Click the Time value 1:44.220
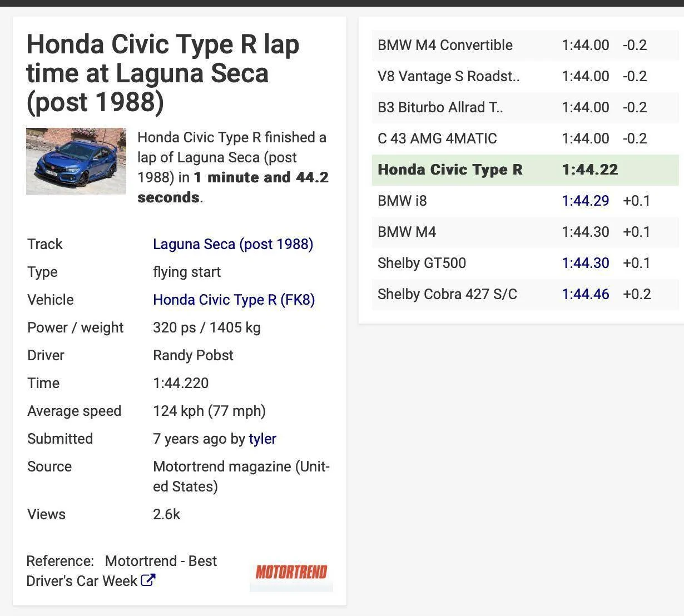Image resolution: width=684 pixels, height=616 pixels. click(181, 382)
